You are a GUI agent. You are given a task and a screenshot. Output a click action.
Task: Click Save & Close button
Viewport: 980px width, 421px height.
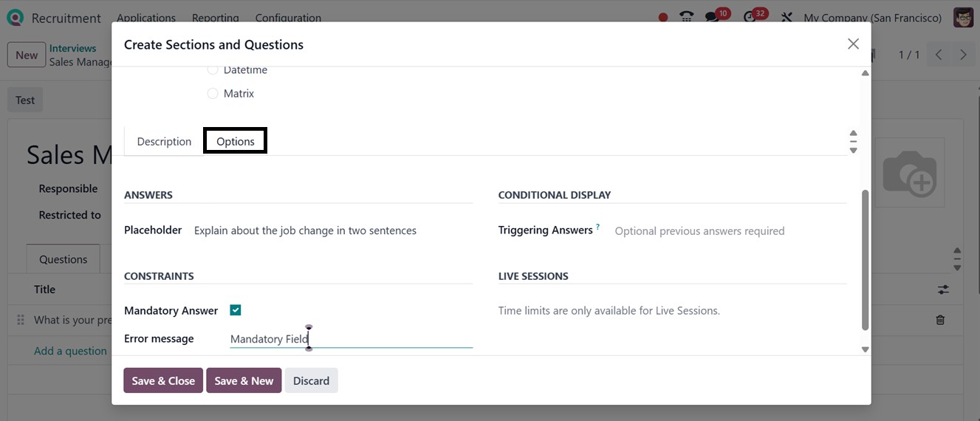(163, 381)
